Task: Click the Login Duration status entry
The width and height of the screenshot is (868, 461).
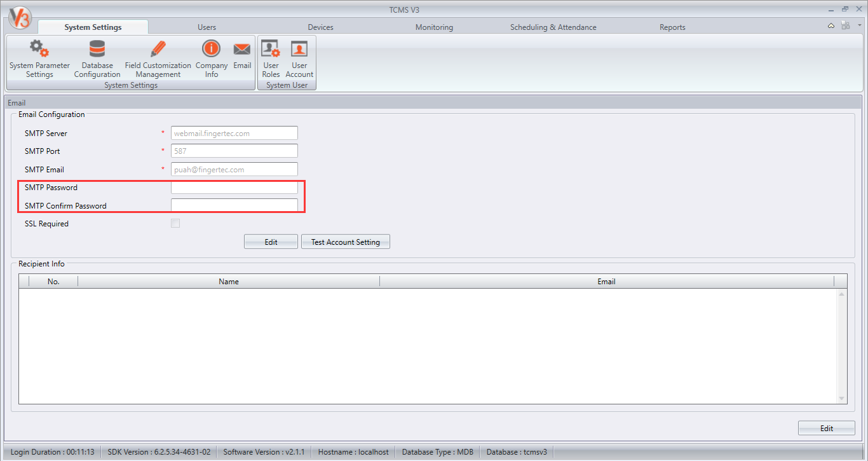Action: tap(52, 452)
